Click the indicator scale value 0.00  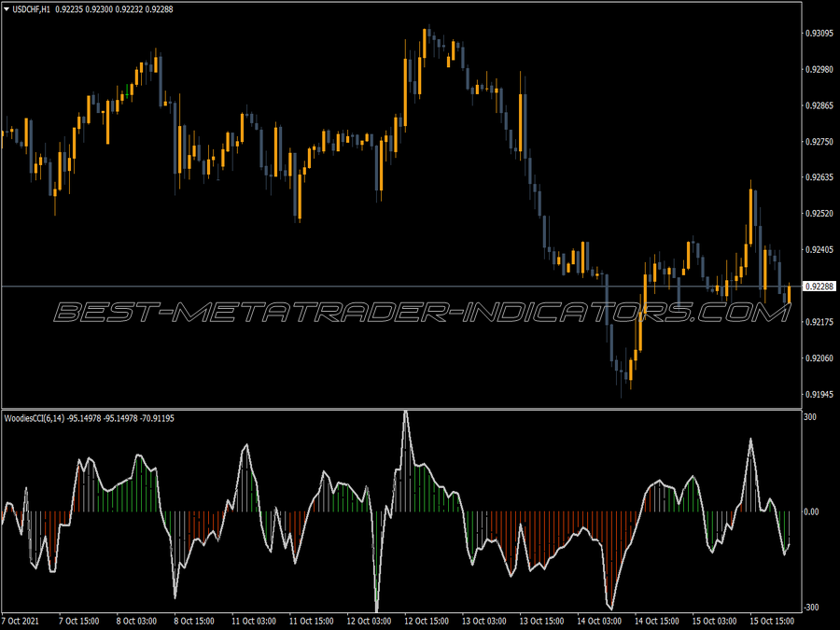pyautogui.click(x=812, y=511)
